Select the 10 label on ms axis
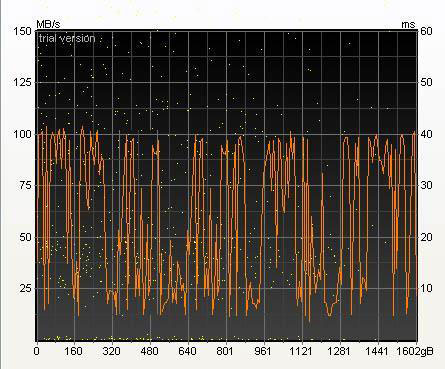The width and height of the screenshot is (445, 369). point(426,288)
